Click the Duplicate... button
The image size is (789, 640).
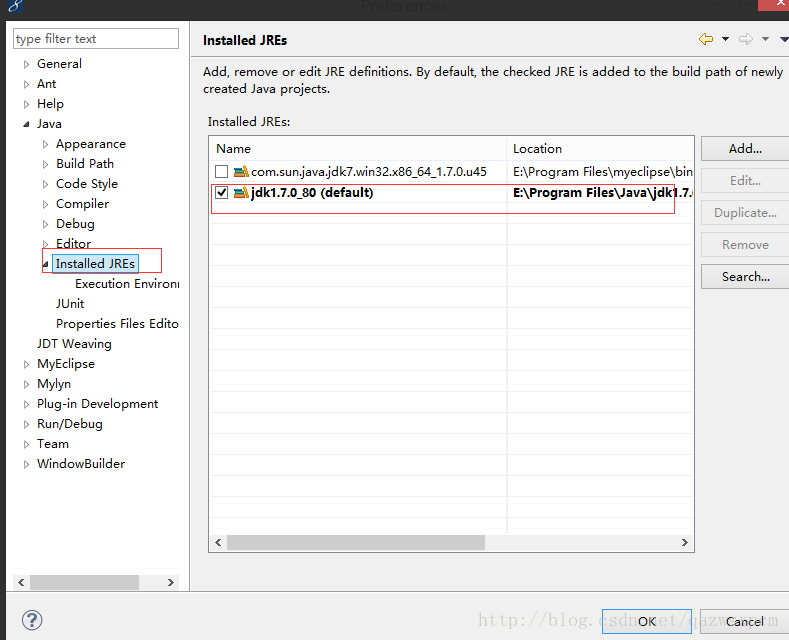745,213
